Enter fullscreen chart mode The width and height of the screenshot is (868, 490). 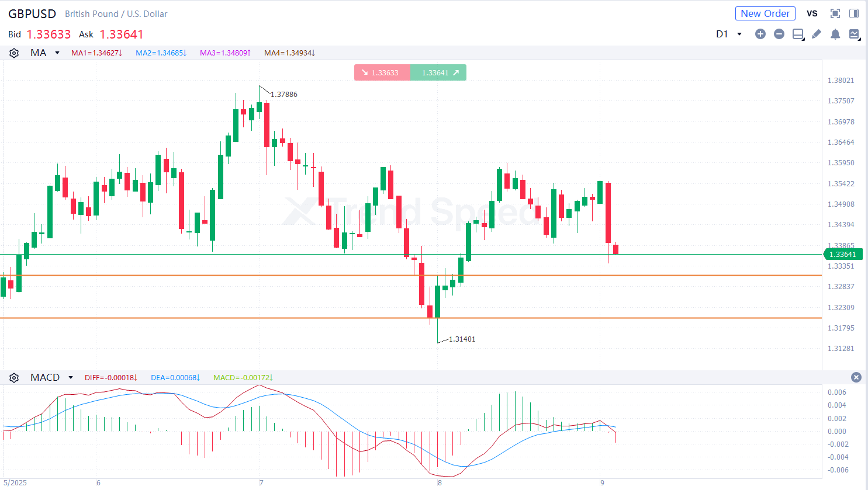(835, 13)
